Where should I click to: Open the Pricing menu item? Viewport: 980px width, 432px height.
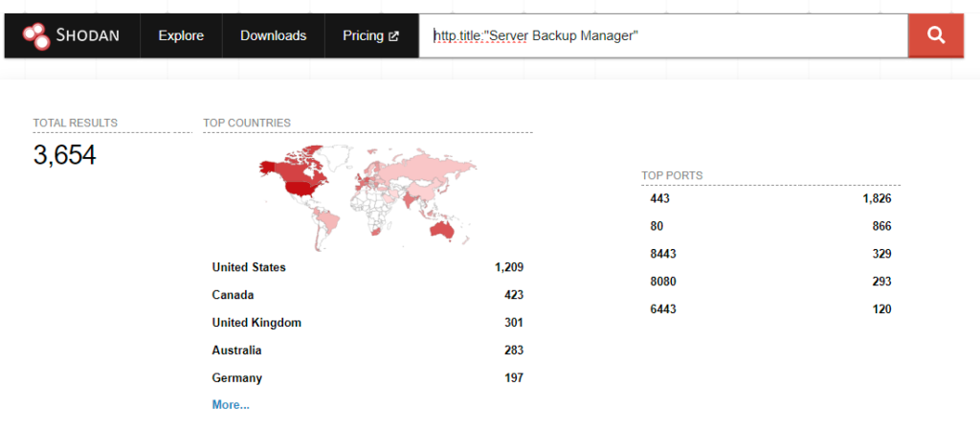pos(371,35)
